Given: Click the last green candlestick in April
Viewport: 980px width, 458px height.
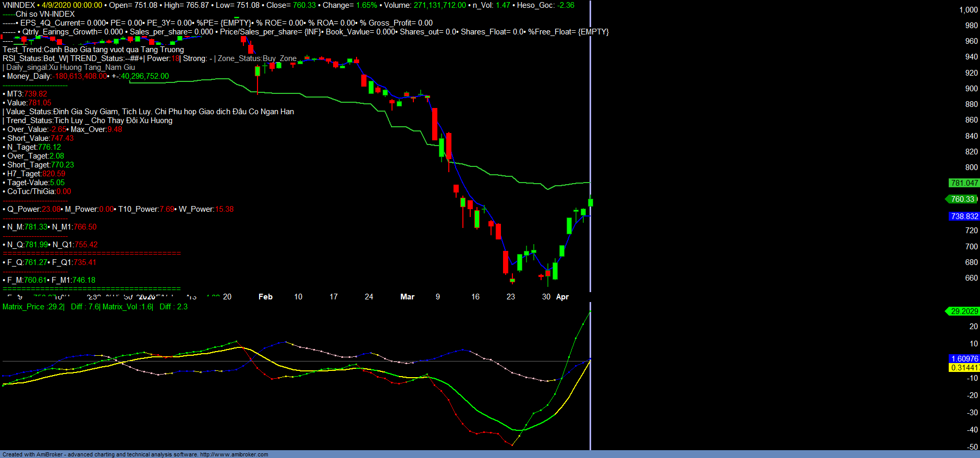Looking at the screenshot, I should click(x=590, y=202).
